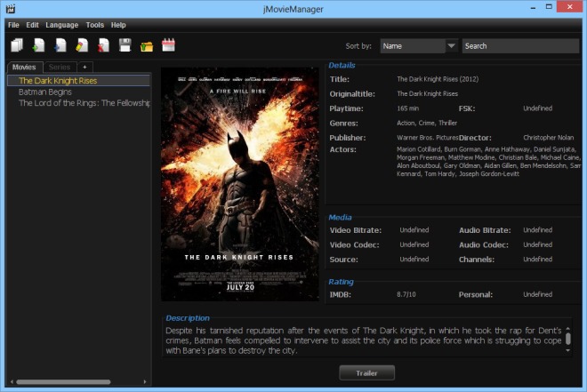The image size is (587, 392).
Task: Click the playtime value 165 min
Action: click(407, 108)
